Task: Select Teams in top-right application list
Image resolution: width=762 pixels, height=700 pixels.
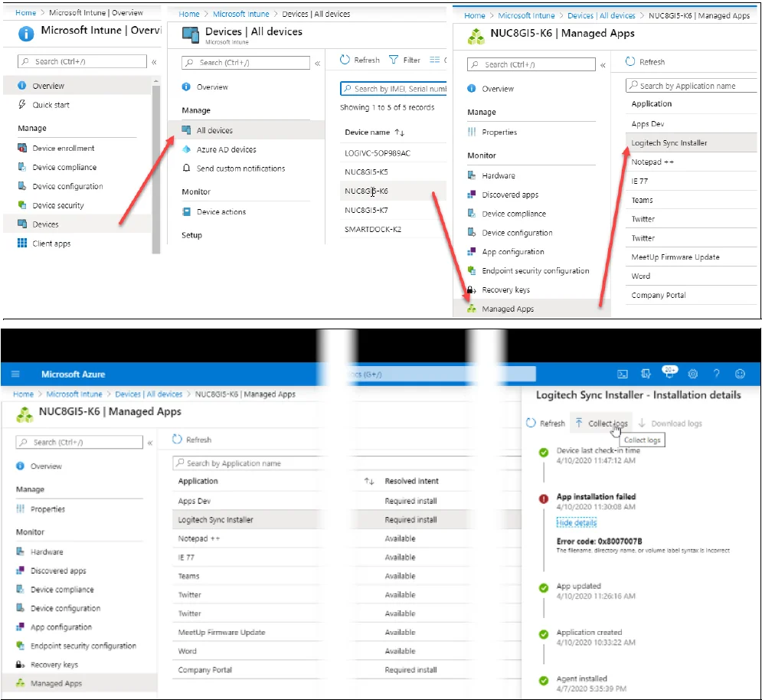Action: [x=692, y=200]
